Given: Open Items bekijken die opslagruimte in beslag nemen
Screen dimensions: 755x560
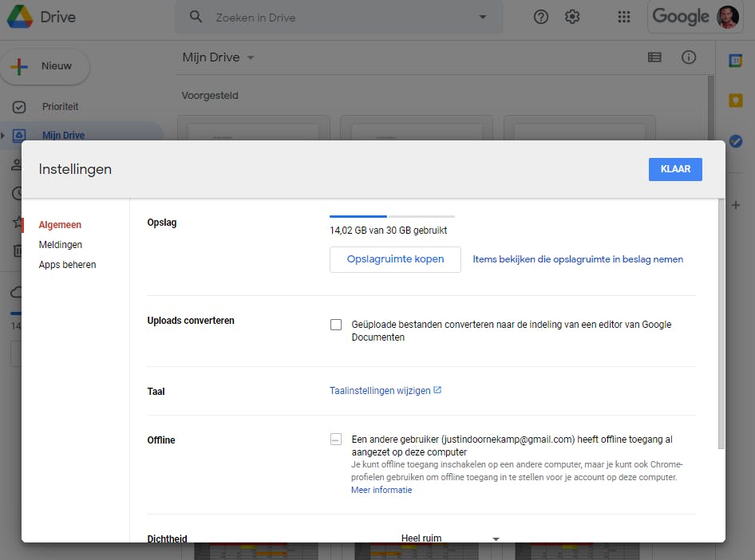Looking at the screenshot, I should tap(578, 259).
